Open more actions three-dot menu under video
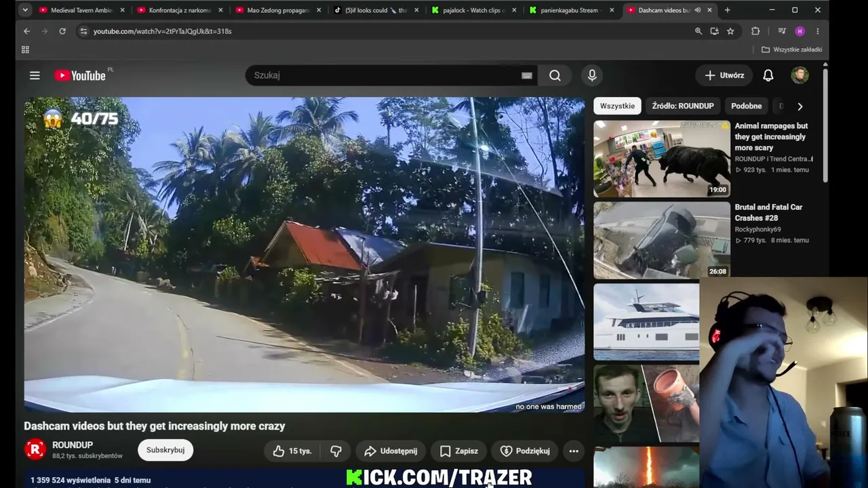 [x=574, y=451]
